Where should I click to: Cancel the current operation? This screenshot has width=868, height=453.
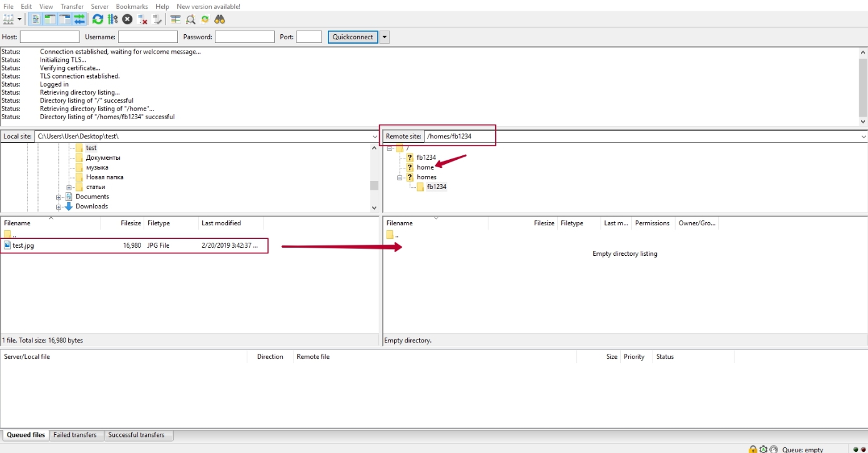[x=127, y=19]
